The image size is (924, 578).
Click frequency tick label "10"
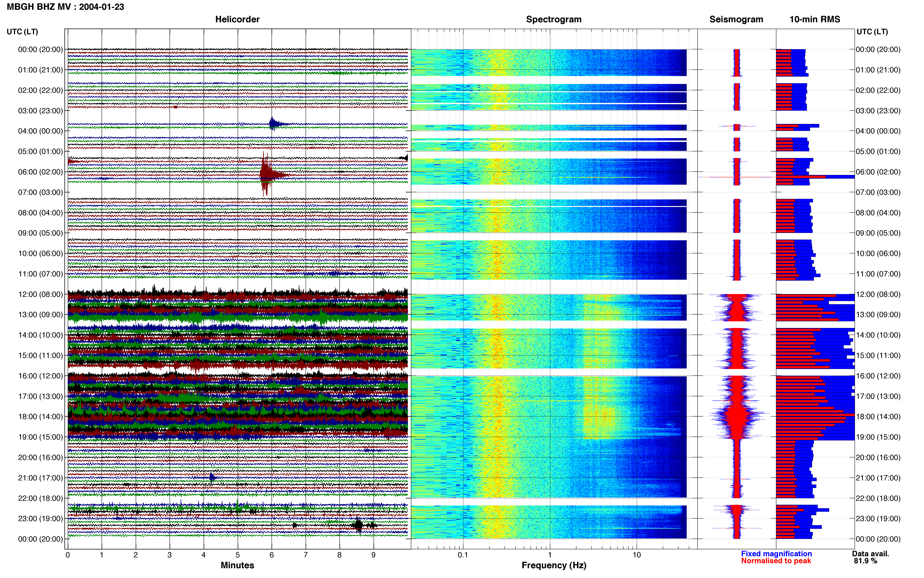point(637,555)
